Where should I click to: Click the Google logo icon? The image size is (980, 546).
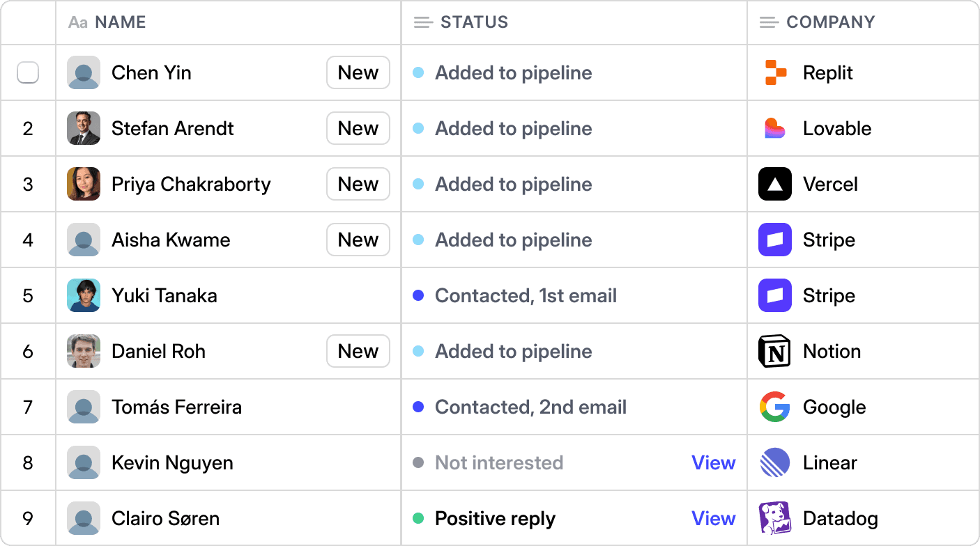(x=775, y=407)
